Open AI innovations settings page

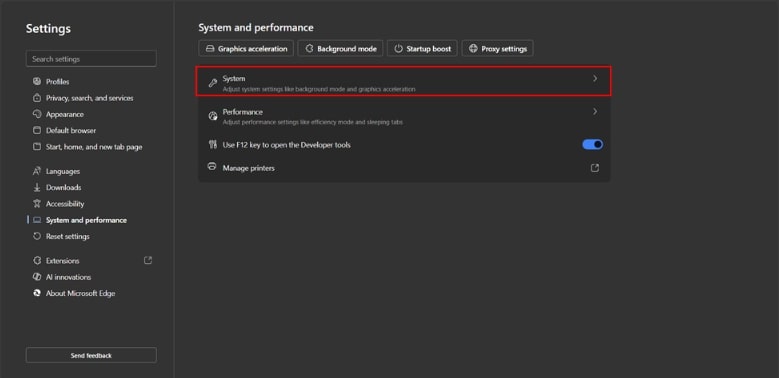pyautogui.click(x=69, y=277)
